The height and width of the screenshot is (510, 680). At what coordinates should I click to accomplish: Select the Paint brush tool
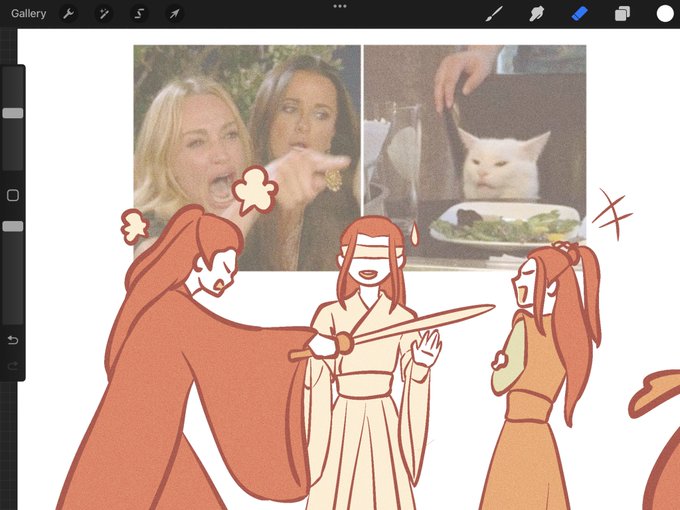coord(494,14)
